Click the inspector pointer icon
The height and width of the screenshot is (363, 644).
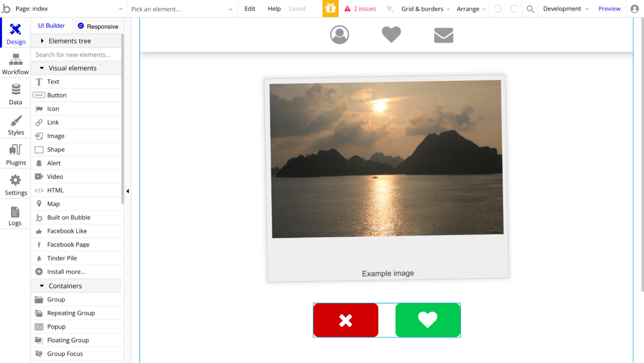[x=390, y=9]
